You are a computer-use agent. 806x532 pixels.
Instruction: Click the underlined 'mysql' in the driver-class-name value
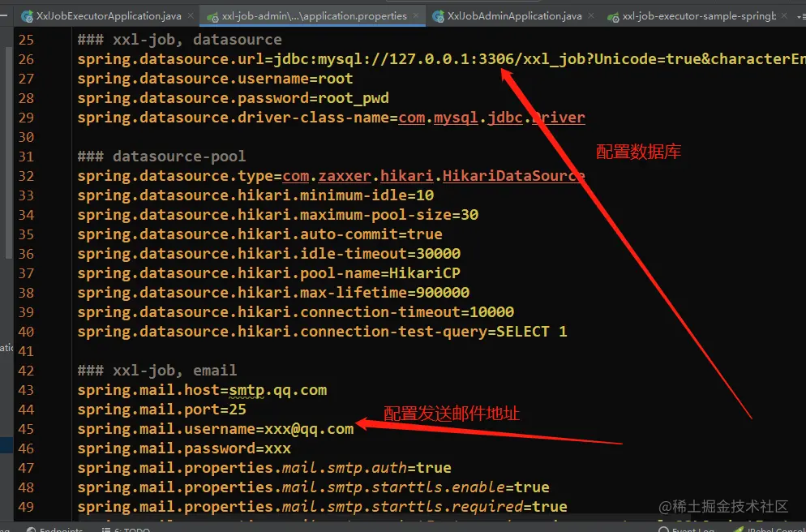point(456,118)
